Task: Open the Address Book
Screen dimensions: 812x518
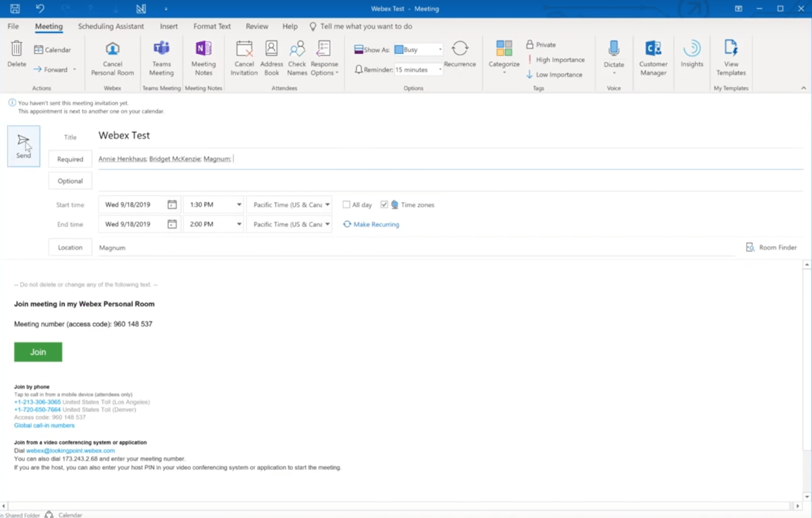Action: click(x=271, y=57)
